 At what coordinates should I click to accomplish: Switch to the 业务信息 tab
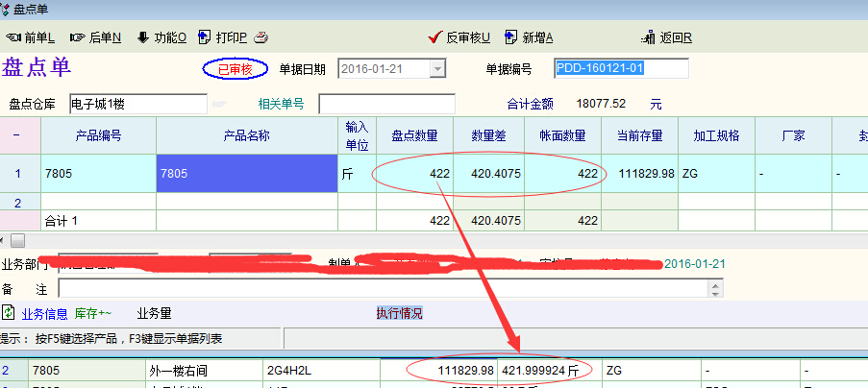(44, 313)
